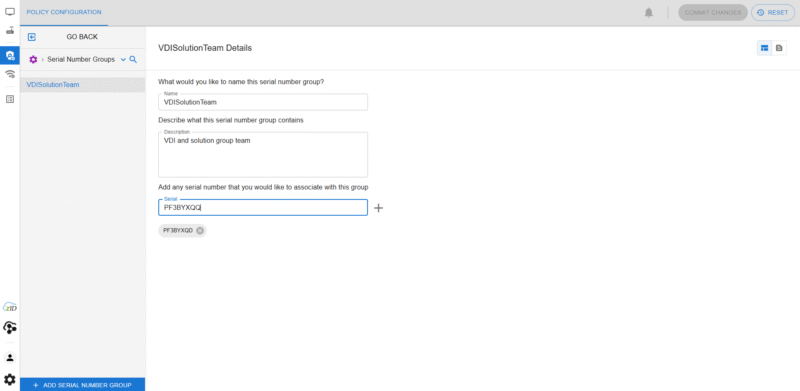Open the Wi-Fi sidebar icon
This screenshot has height=391, width=800.
pyautogui.click(x=10, y=75)
